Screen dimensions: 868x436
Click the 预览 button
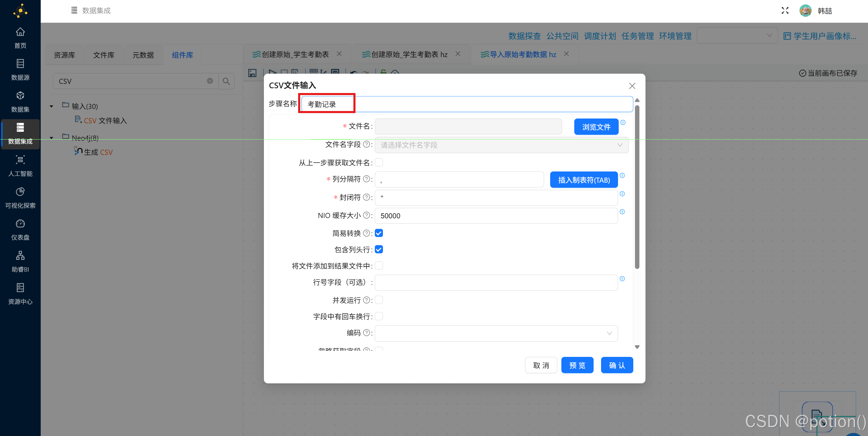click(577, 365)
